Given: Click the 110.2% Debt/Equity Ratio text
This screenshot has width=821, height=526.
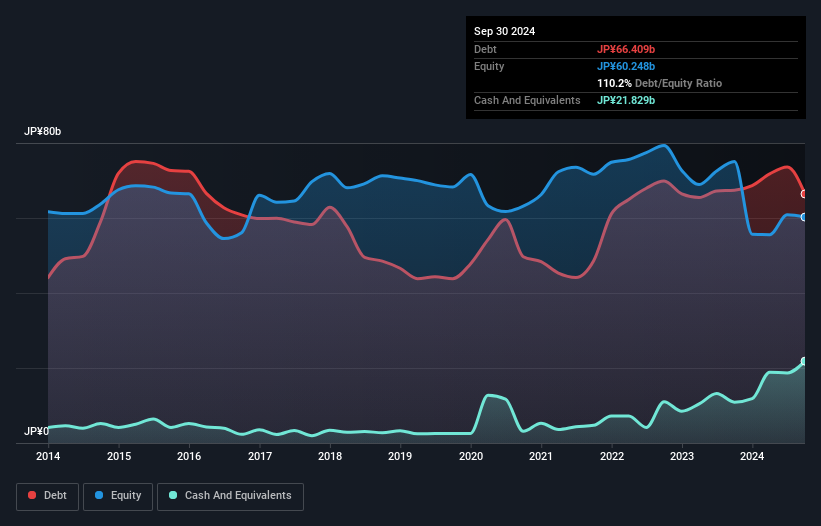Looking at the screenshot, I should tap(659, 83).
